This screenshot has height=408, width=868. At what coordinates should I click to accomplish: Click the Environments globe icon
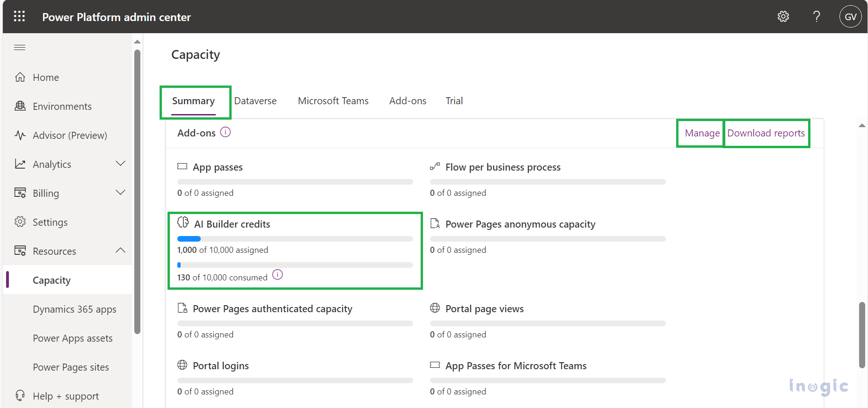click(x=20, y=106)
